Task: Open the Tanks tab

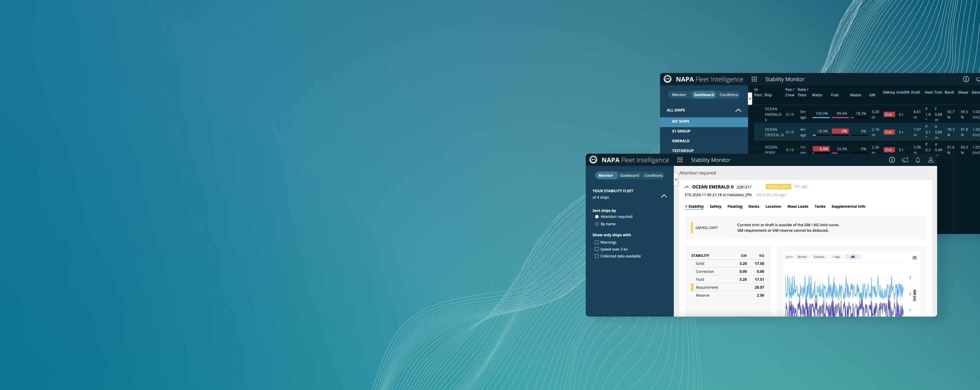Action: pos(820,206)
